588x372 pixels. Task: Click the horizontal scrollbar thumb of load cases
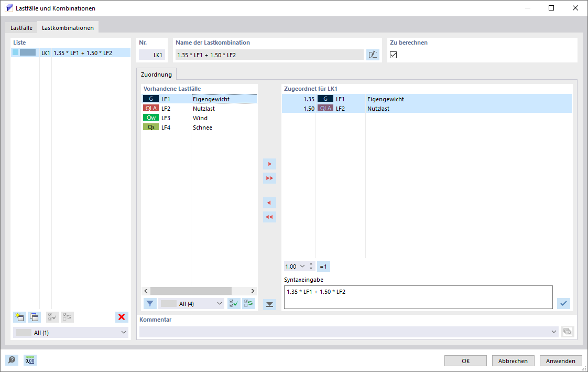click(x=191, y=291)
